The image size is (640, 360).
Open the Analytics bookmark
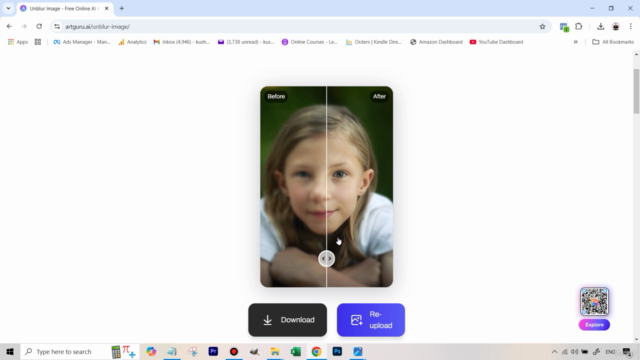132,42
